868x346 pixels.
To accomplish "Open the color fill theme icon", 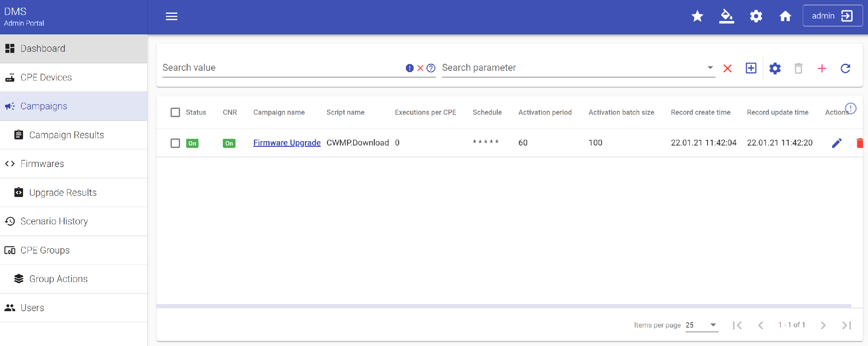I will point(726,17).
